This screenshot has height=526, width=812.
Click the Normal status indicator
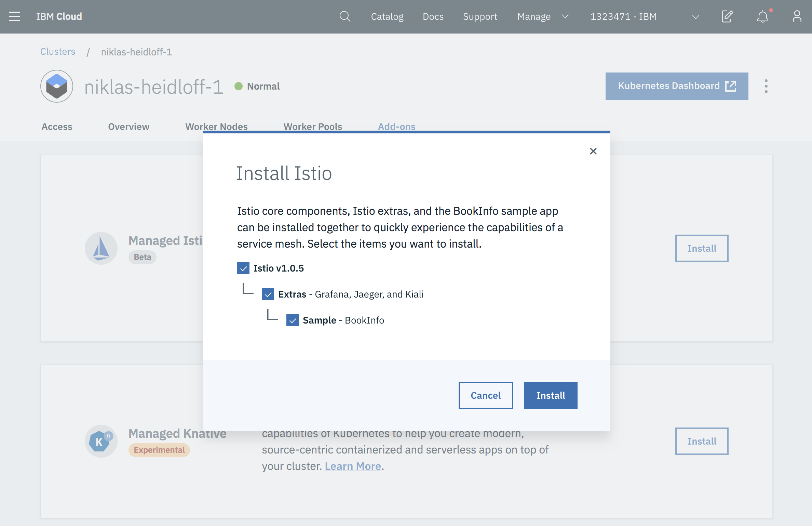tap(257, 86)
